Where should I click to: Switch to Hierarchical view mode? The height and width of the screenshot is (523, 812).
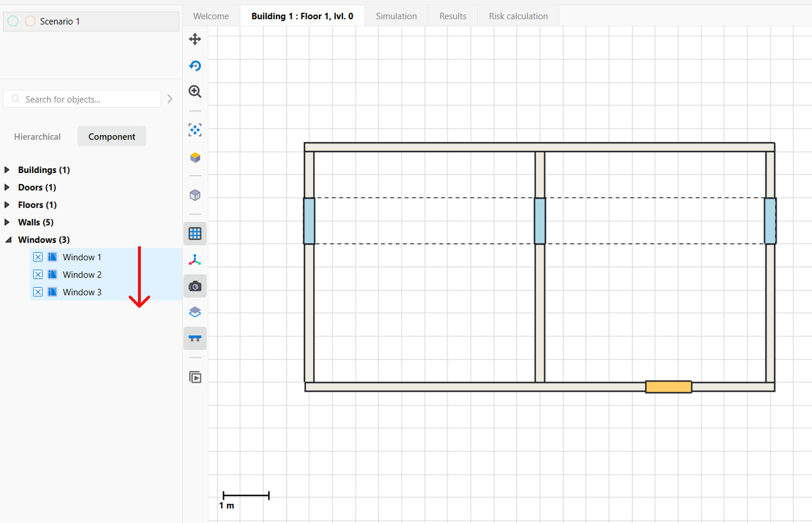[x=37, y=136]
